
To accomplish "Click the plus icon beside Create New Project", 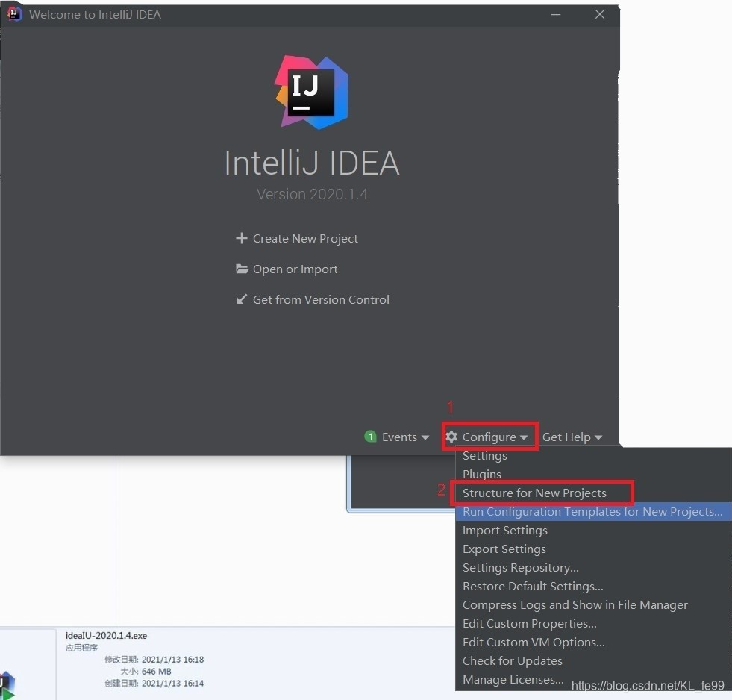I will [x=241, y=238].
